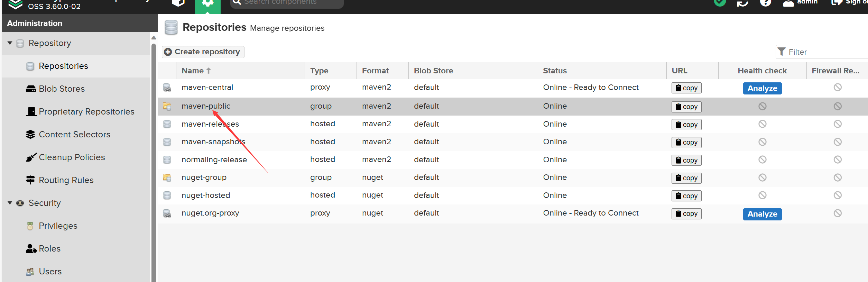Viewport: 868px width, 282px height.
Task: Click the Create repository button
Action: (203, 52)
